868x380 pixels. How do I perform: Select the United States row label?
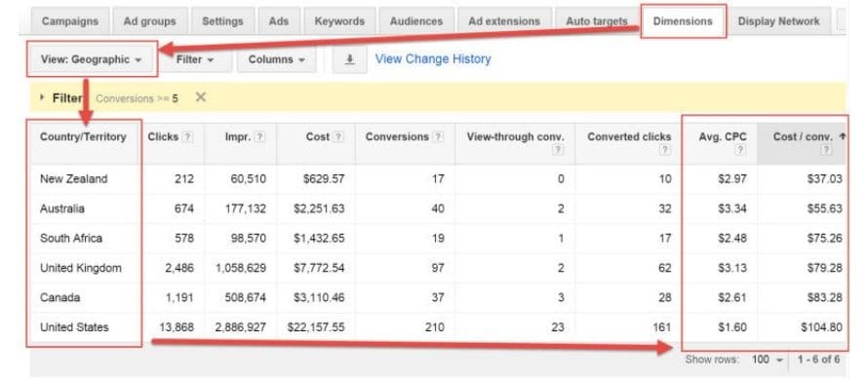(74, 327)
